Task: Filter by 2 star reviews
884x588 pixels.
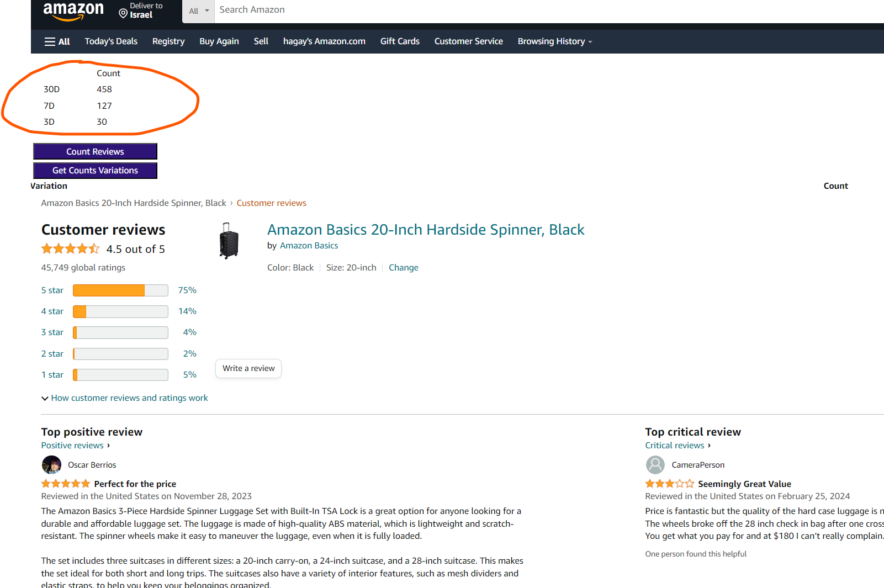Action: click(52, 354)
